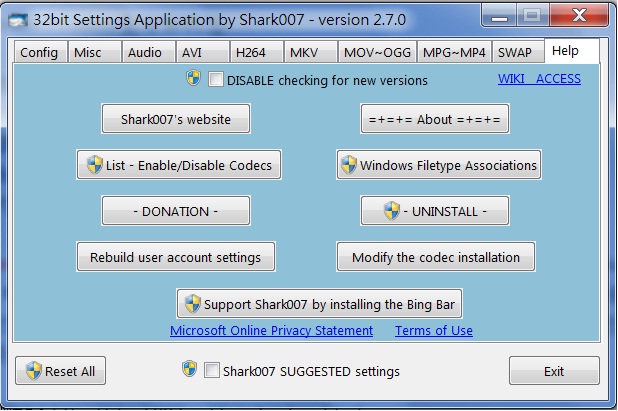Select the Audio tab
618x411 pixels.
tap(149, 52)
